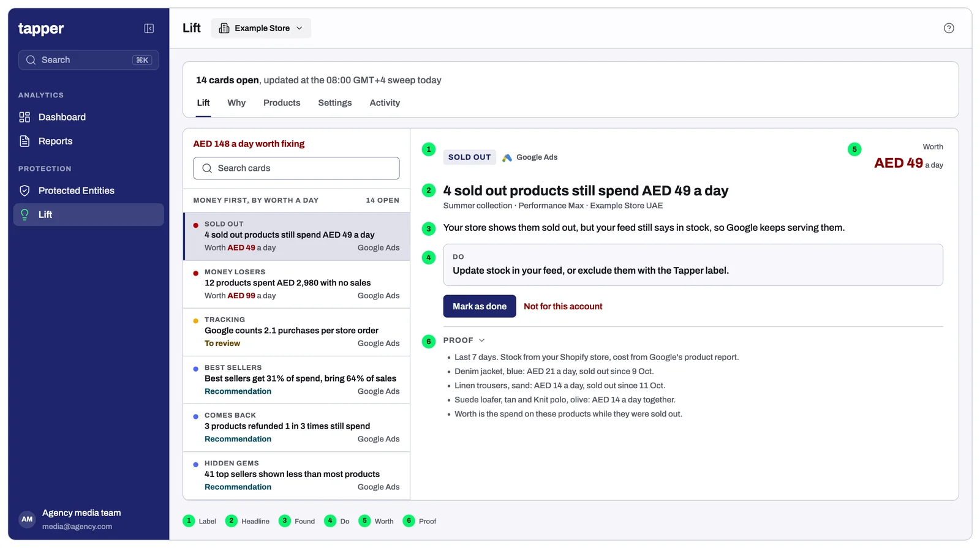Click the Mark as done button
This screenshot has width=980, height=548.
coord(480,306)
